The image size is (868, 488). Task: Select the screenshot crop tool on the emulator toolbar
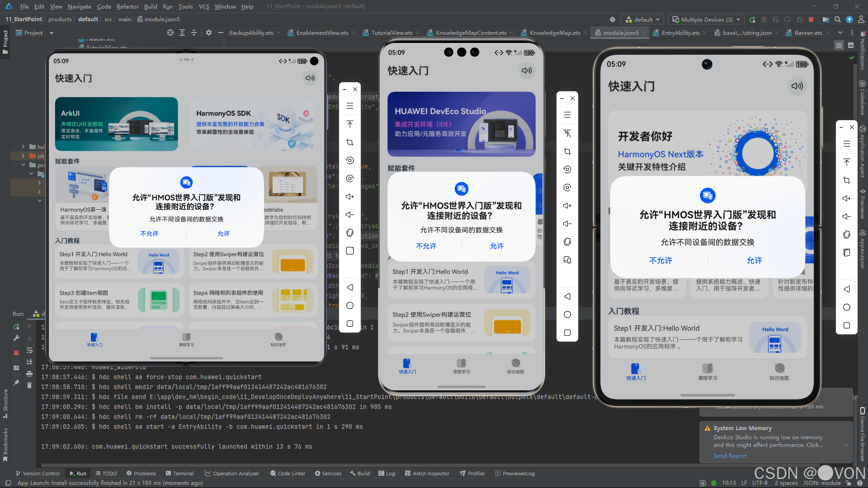click(349, 142)
